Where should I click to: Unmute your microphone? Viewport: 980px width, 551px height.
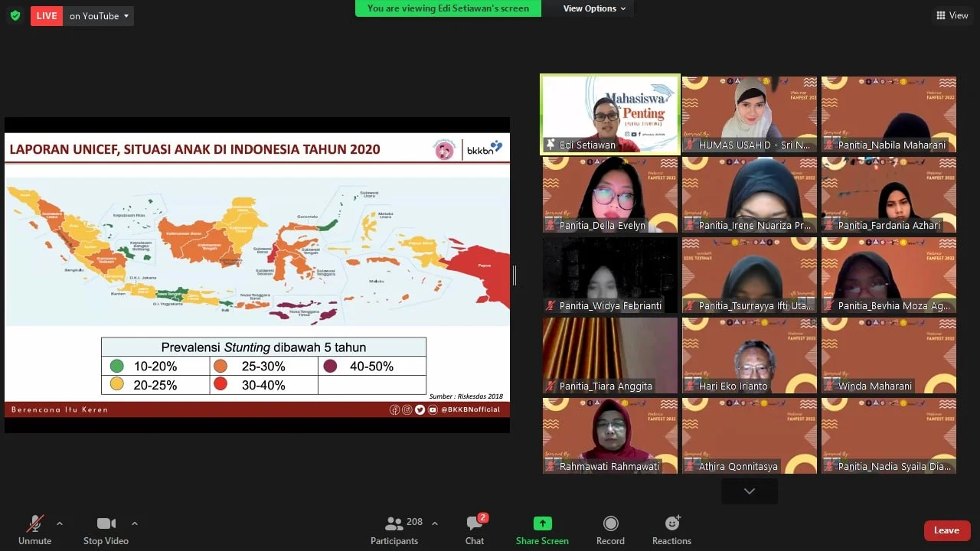click(34, 530)
